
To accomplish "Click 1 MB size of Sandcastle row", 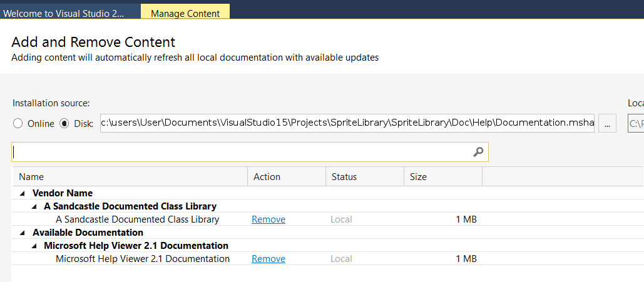I will coord(466,219).
